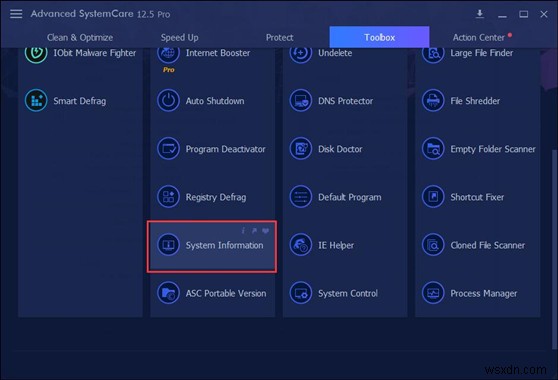Go to the Action Center tab

tap(479, 37)
